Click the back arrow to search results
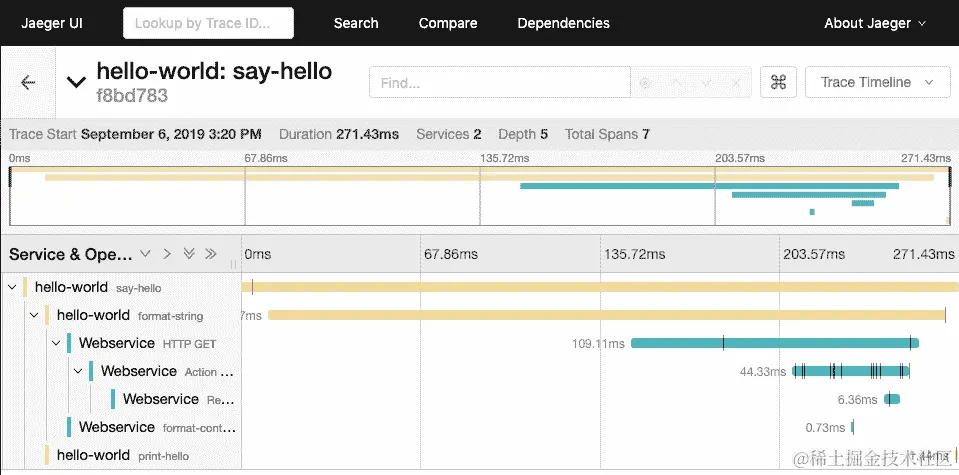The image size is (959, 475). [x=28, y=83]
